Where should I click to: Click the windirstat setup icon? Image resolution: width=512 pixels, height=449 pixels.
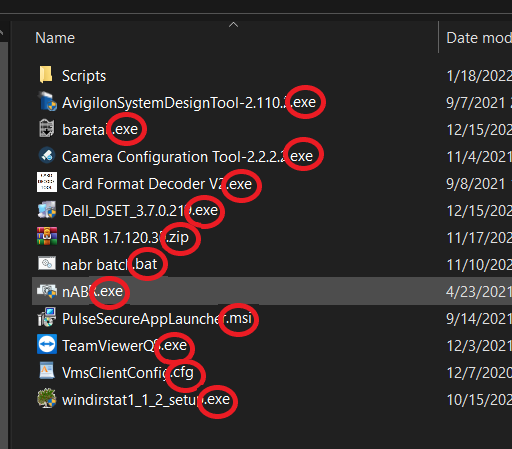pyautogui.click(x=47, y=398)
